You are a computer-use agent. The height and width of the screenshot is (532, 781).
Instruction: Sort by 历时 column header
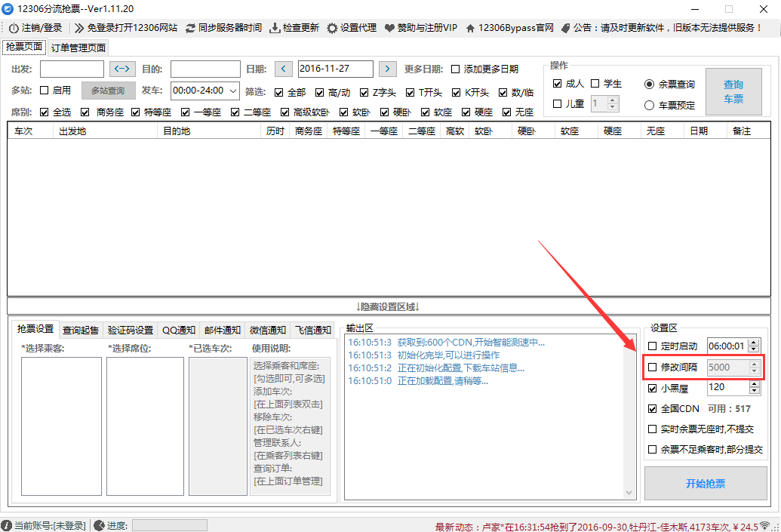(x=275, y=131)
